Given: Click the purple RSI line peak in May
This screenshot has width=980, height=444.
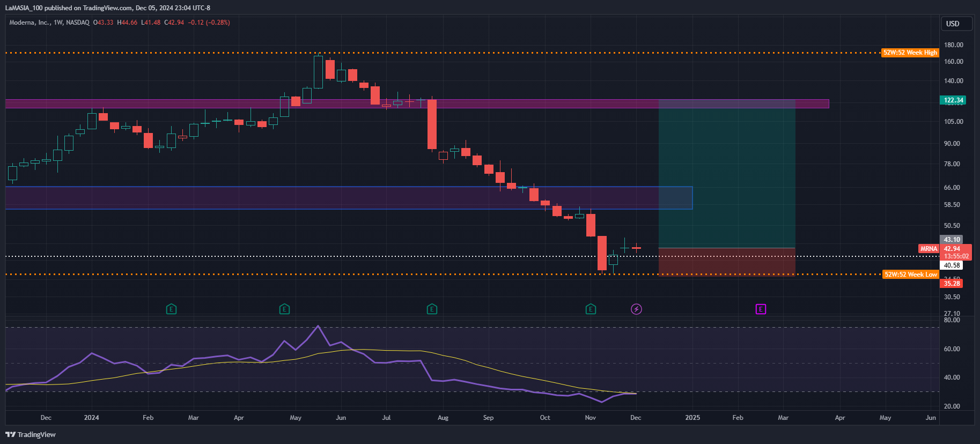Looking at the screenshot, I should (x=318, y=326).
